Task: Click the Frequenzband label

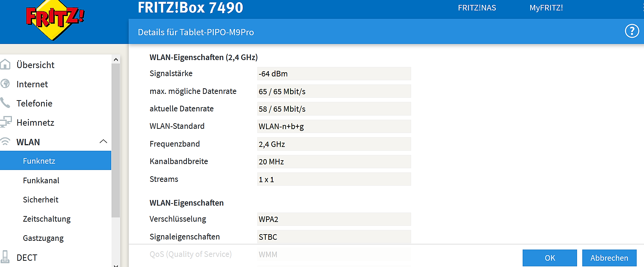Action: pyautogui.click(x=175, y=144)
